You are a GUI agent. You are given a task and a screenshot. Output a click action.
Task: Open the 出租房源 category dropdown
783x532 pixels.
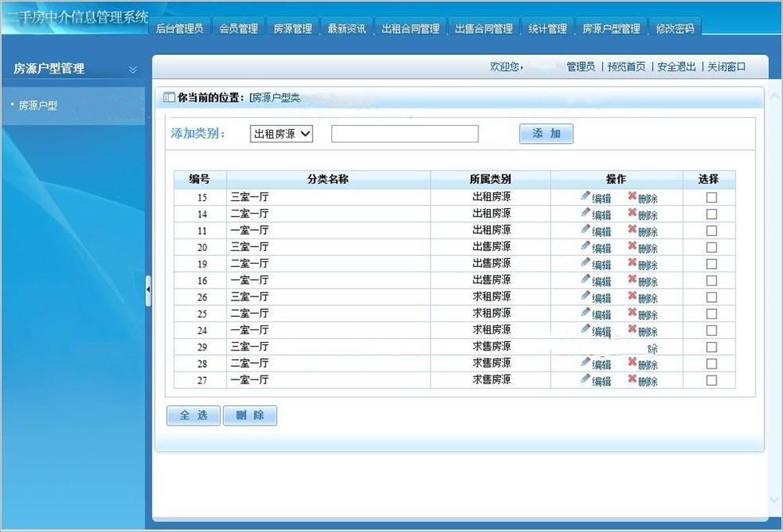click(x=281, y=134)
